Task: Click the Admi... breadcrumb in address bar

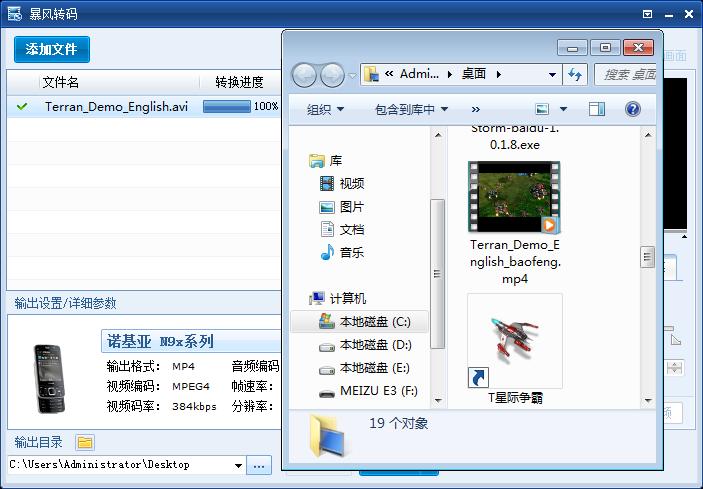Action: 419,74
